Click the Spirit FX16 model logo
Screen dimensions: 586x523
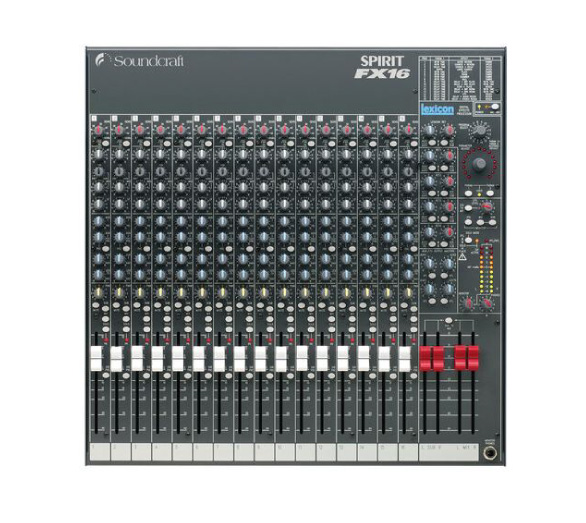coord(382,67)
